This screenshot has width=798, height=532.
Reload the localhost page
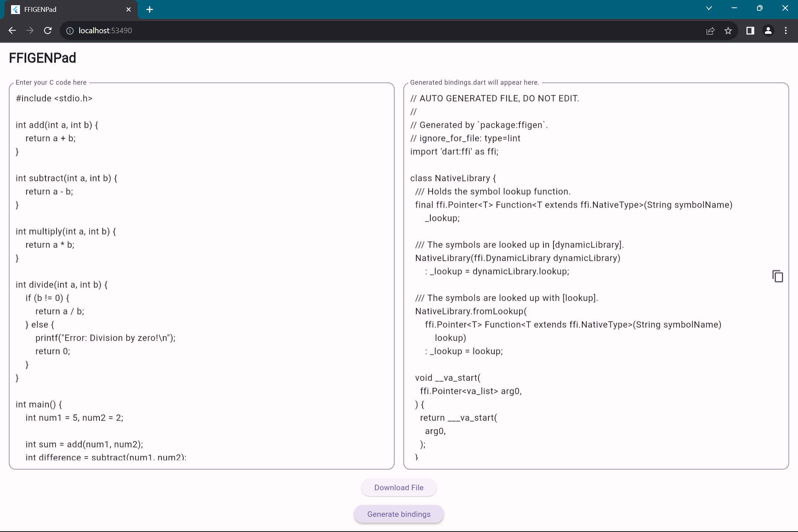point(48,31)
